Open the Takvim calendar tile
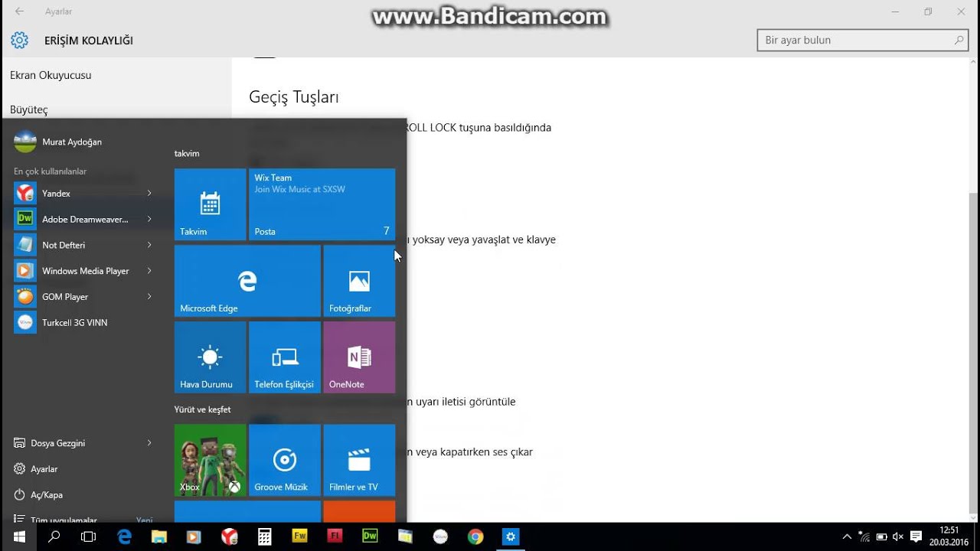980x551 pixels. point(210,204)
